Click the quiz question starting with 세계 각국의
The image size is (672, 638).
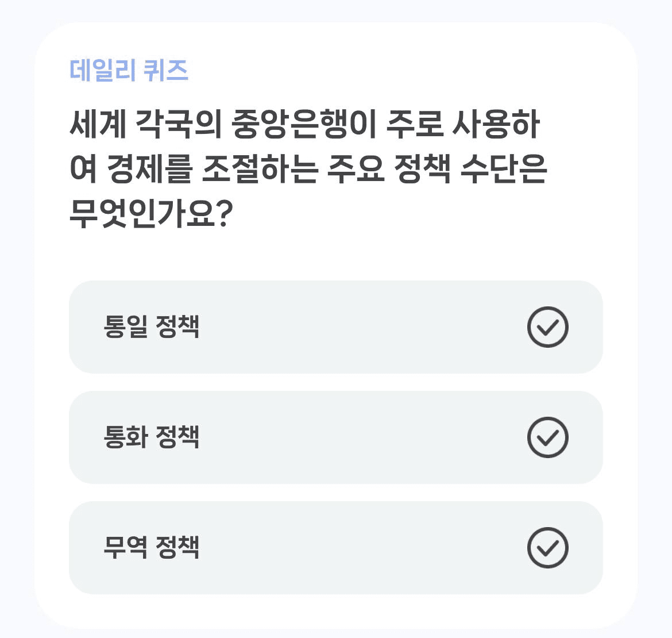pos(308,168)
